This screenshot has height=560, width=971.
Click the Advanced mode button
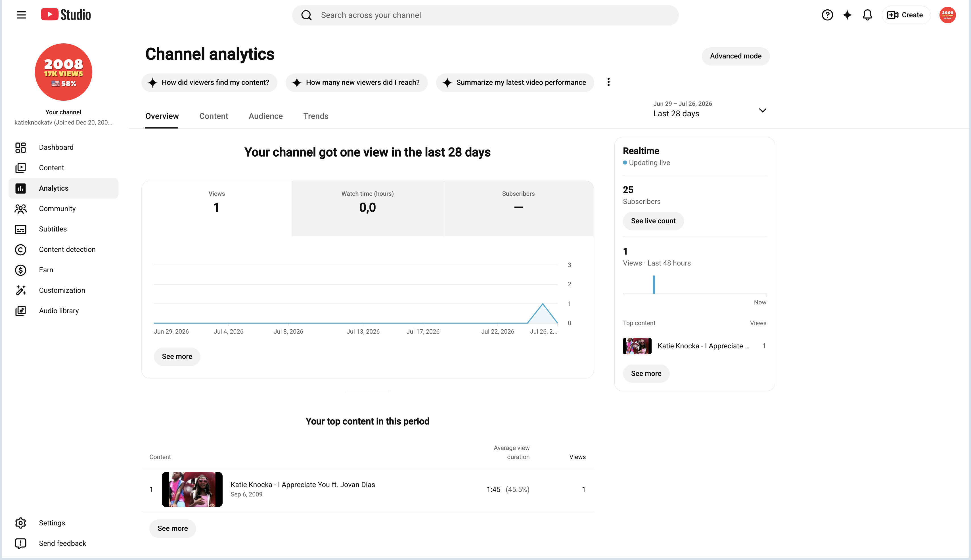(x=735, y=56)
